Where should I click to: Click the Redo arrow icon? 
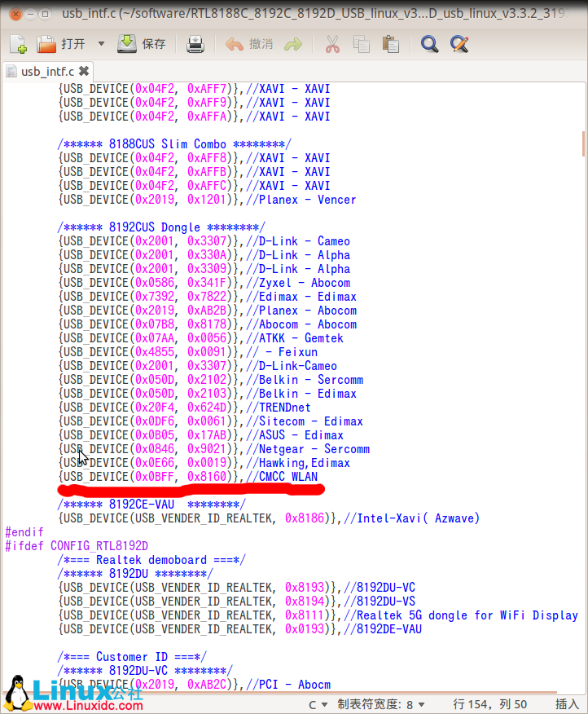pyautogui.click(x=293, y=44)
